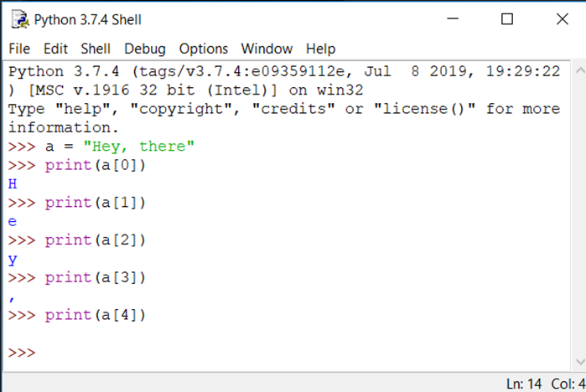
Task: Select the Window menu
Action: coord(267,49)
